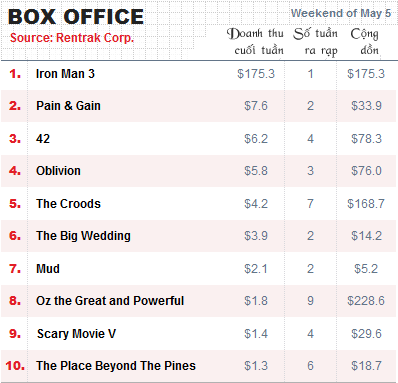This screenshot has width=398, height=383.
Task: Select The Place Beyond The Pines title
Action: (116, 366)
